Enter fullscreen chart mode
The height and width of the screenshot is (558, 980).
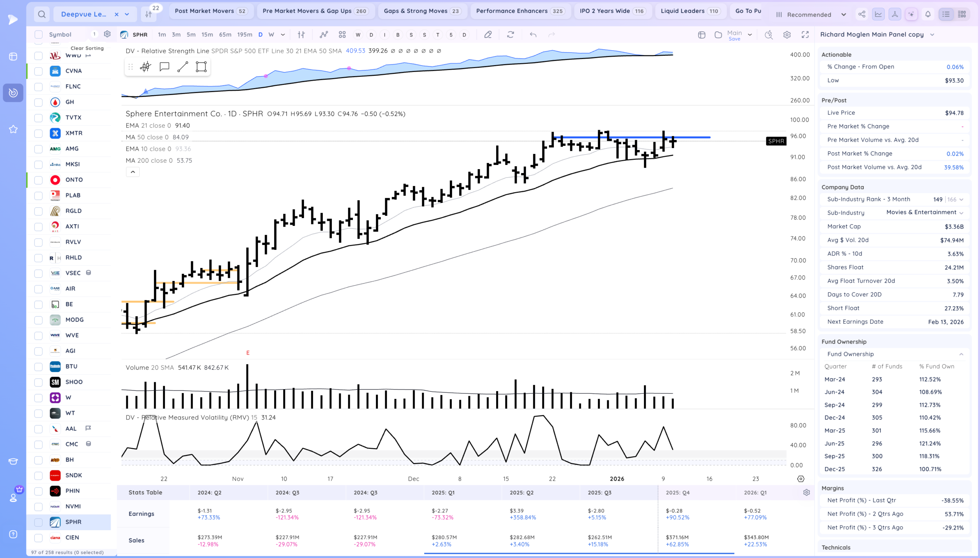point(805,34)
